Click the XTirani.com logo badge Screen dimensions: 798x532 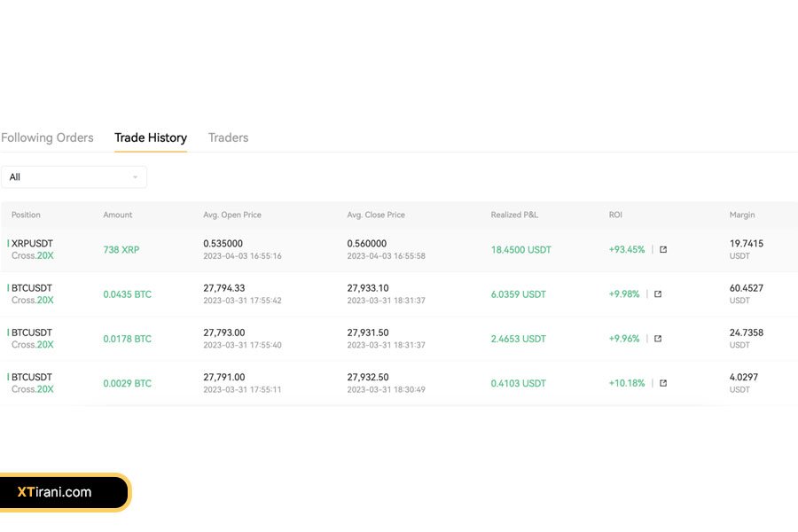65,492
